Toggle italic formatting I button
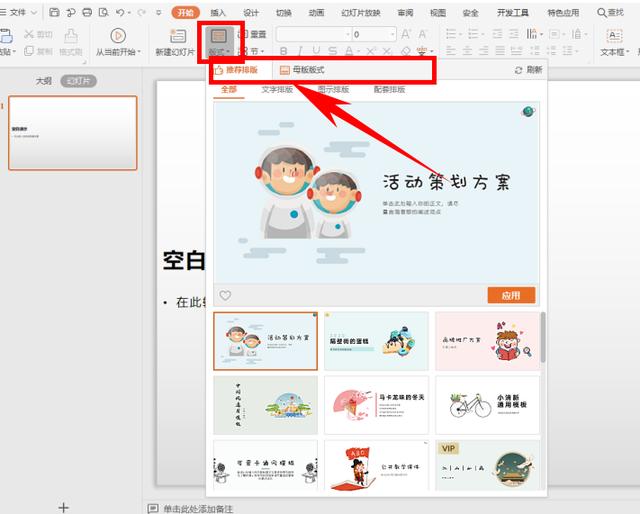 pyautogui.click(x=300, y=51)
